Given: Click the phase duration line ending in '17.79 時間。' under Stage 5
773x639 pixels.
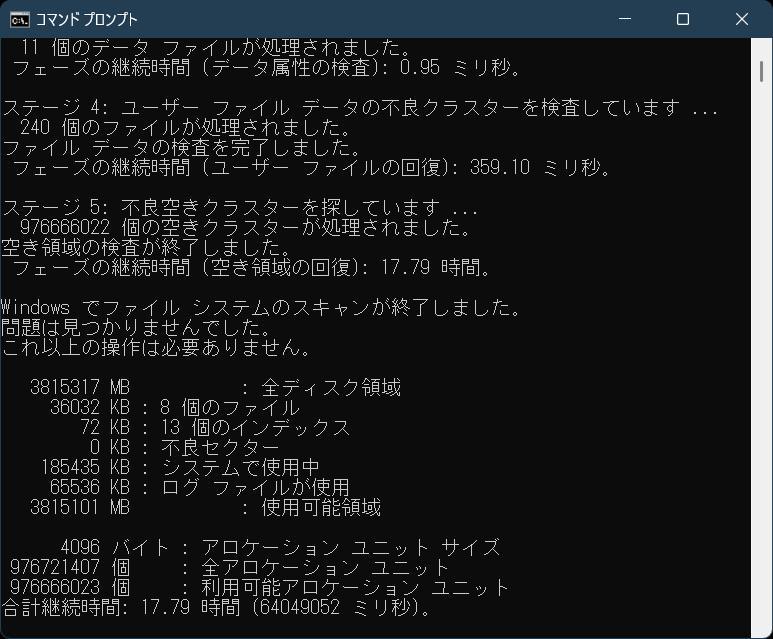Looking at the screenshot, I should [251, 268].
